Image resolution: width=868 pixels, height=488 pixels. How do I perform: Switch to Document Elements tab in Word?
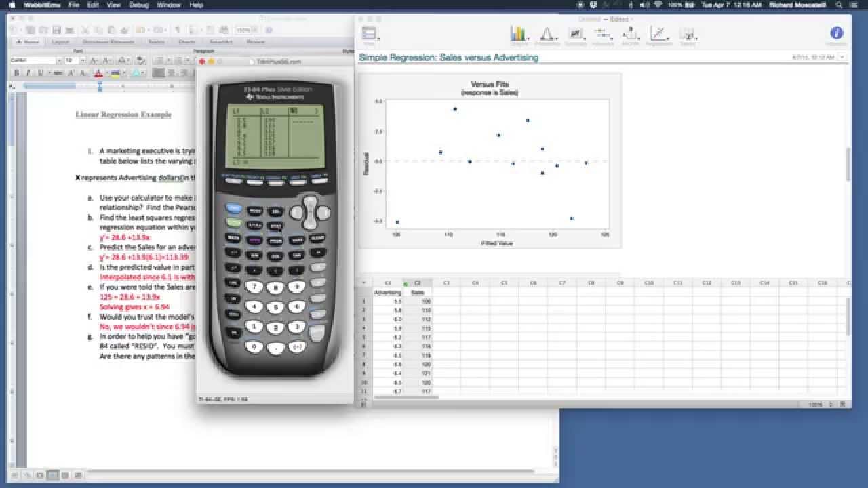tap(108, 41)
